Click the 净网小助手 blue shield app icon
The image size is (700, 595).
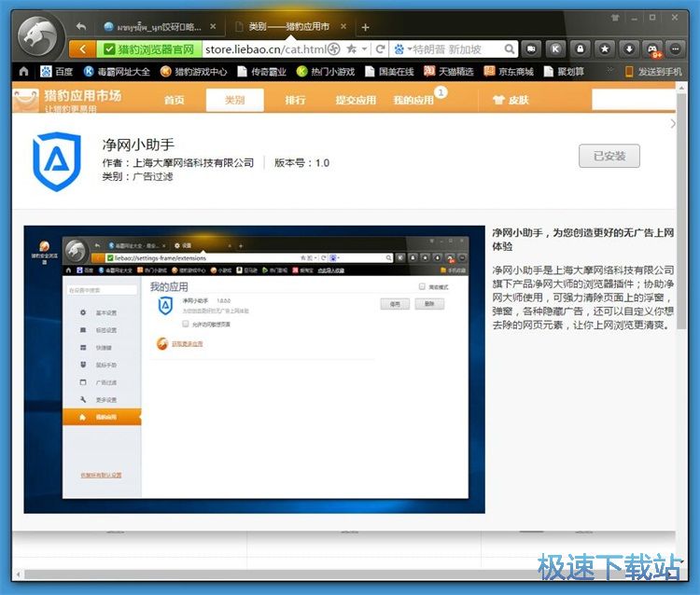tap(57, 161)
